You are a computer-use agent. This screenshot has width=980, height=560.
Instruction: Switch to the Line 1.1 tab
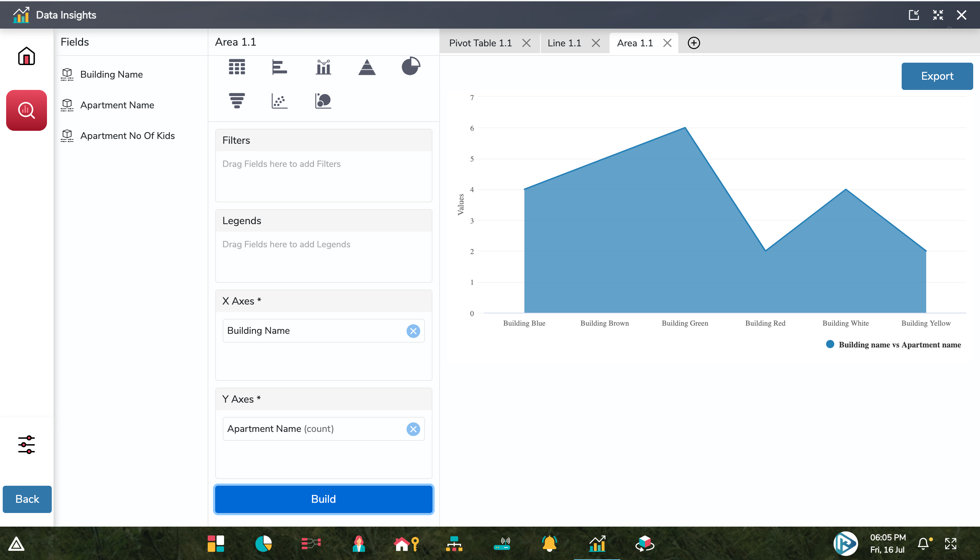tap(564, 43)
